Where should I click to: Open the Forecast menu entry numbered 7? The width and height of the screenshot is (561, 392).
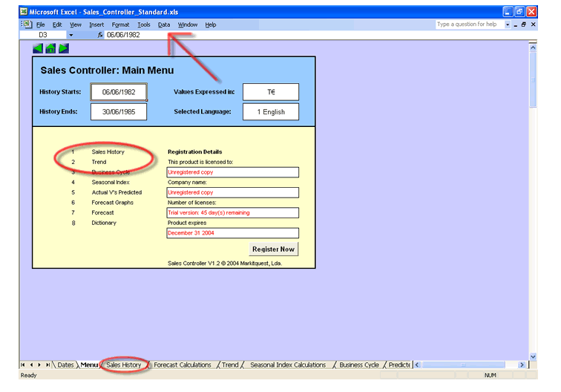(x=102, y=212)
